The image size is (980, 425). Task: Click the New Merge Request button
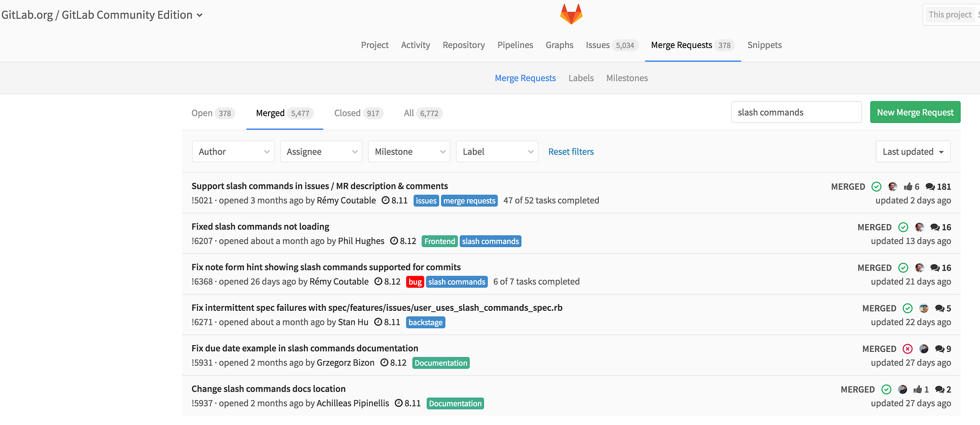click(915, 112)
